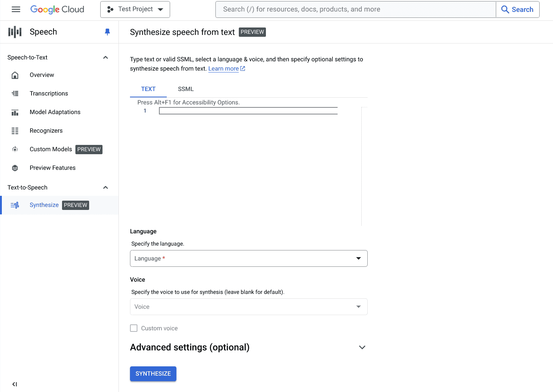Open the main navigation hamburger menu
This screenshot has width=553, height=392.
pyautogui.click(x=16, y=9)
